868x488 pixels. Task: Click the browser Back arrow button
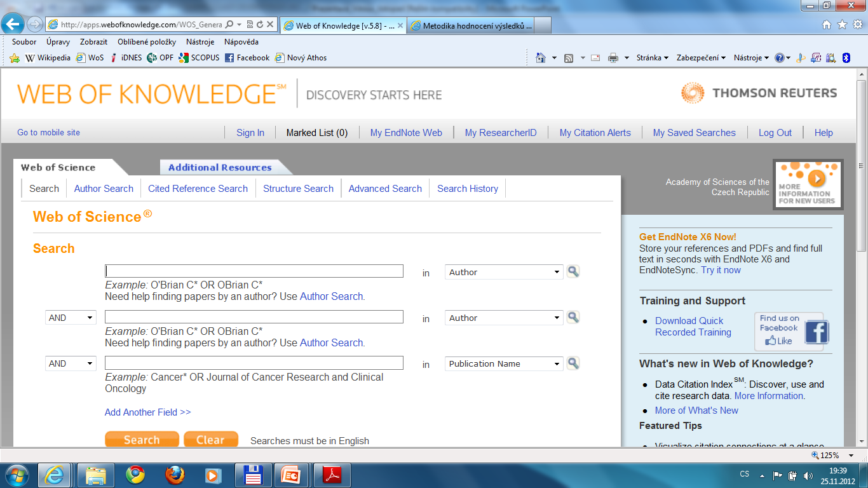click(x=14, y=24)
